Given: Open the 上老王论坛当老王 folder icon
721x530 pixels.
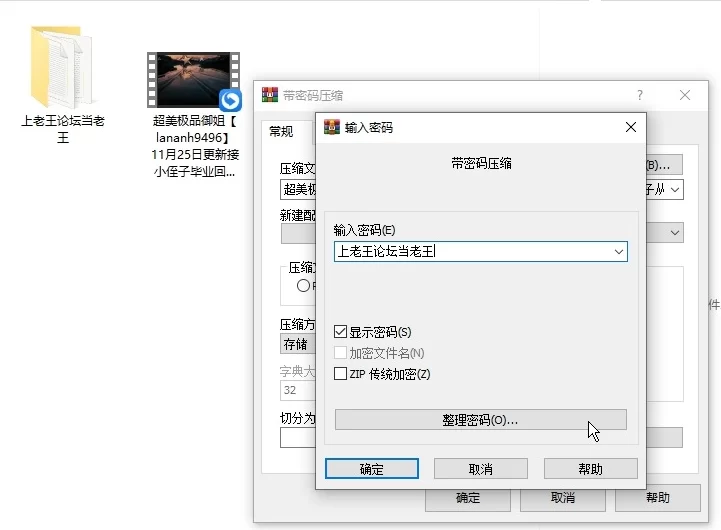Looking at the screenshot, I should click(62, 66).
